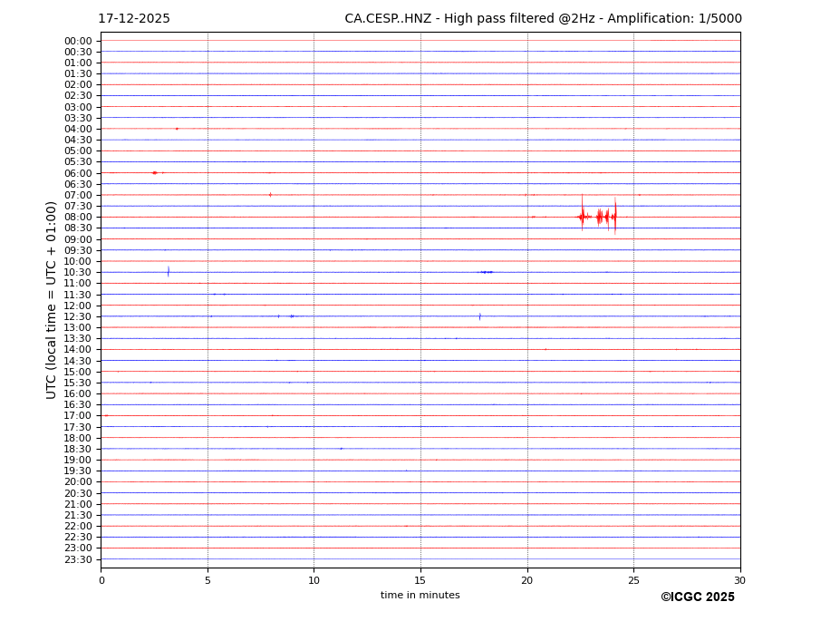Image resolution: width=840 pixels, height=631 pixels.
Task: Select the date label 17-12-2025
Action: (x=134, y=19)
